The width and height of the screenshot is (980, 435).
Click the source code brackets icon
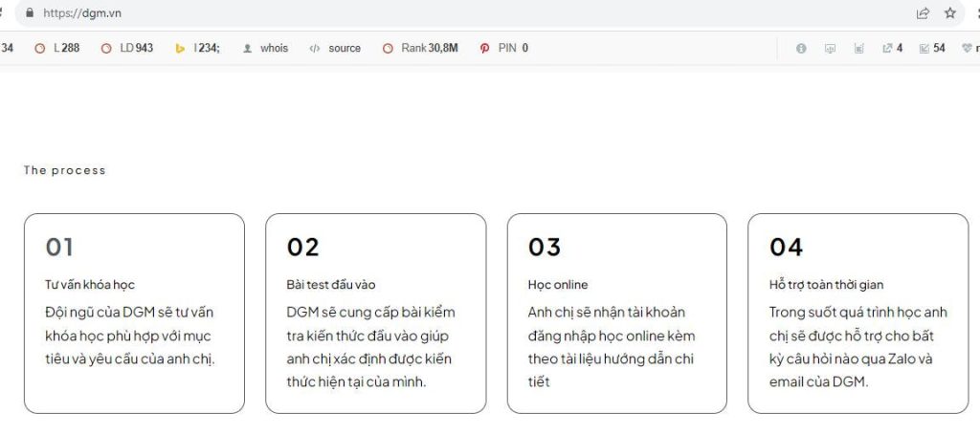pyautogui.click(x=314, y=48)
